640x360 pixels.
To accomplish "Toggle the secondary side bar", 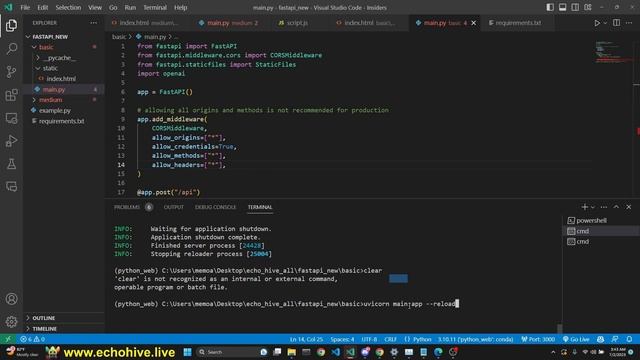I will [575, 7].
